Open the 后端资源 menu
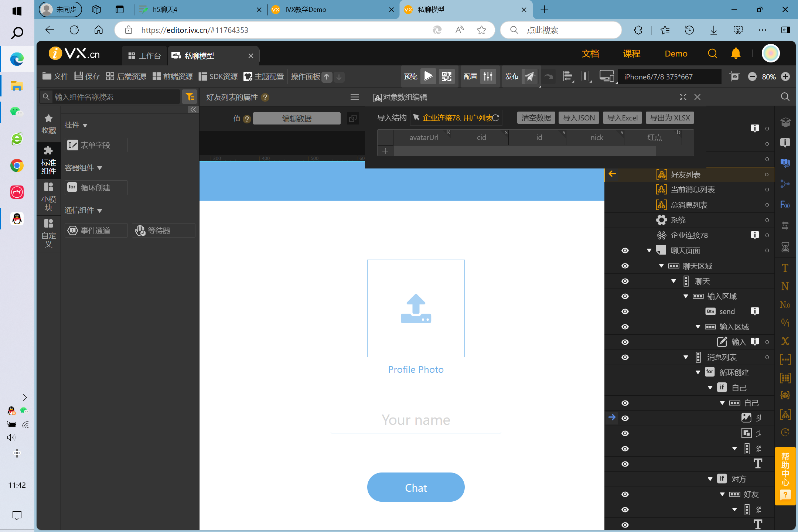The width and height of the screenshot is (798, 532). click(x=126, y=76)
